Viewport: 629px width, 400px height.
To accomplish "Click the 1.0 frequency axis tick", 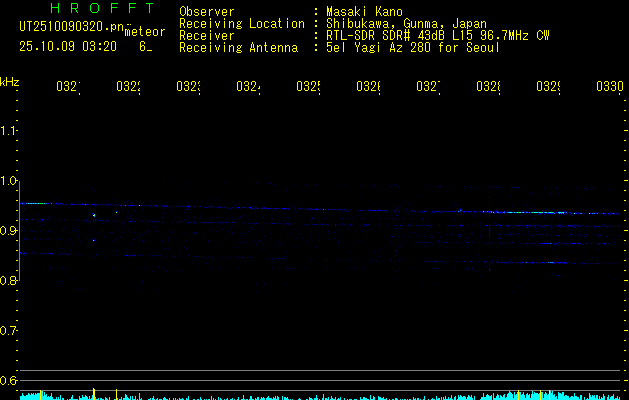I will 9,181.
